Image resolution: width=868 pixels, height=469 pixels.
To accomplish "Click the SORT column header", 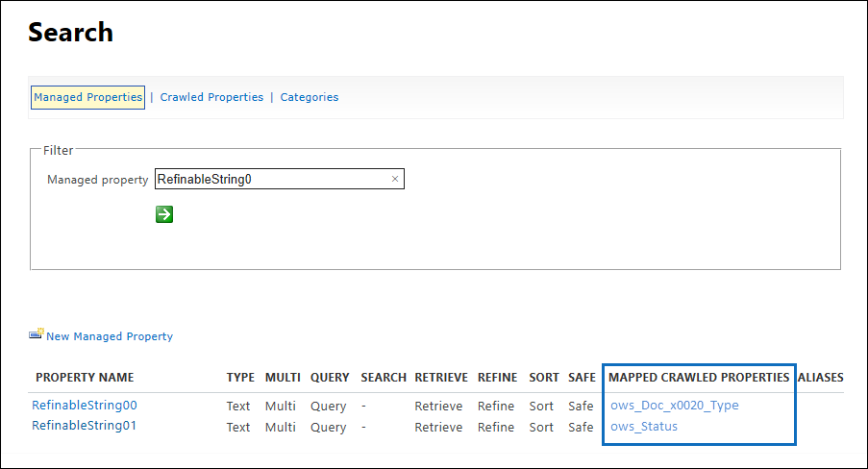I will coord(544,378).
